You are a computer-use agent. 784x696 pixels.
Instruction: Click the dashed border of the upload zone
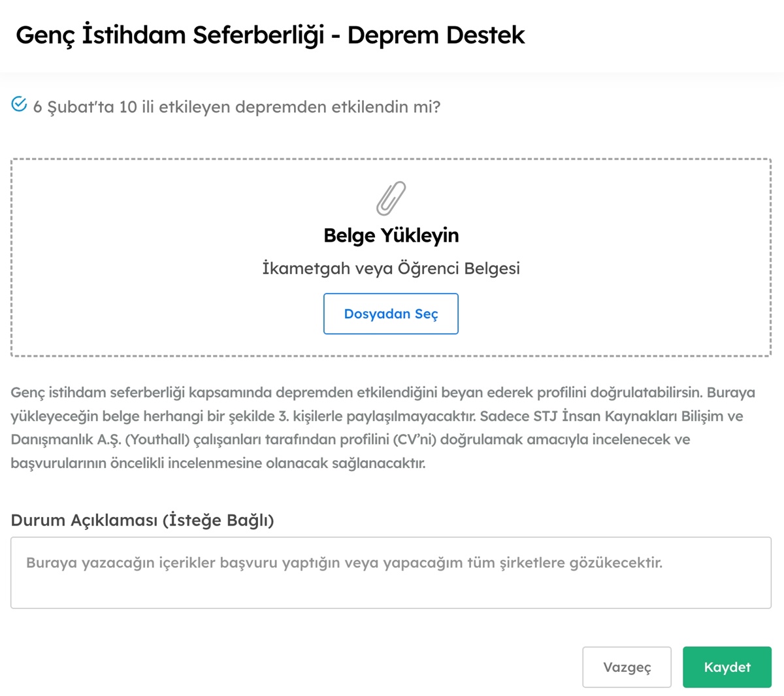[391, 157]
